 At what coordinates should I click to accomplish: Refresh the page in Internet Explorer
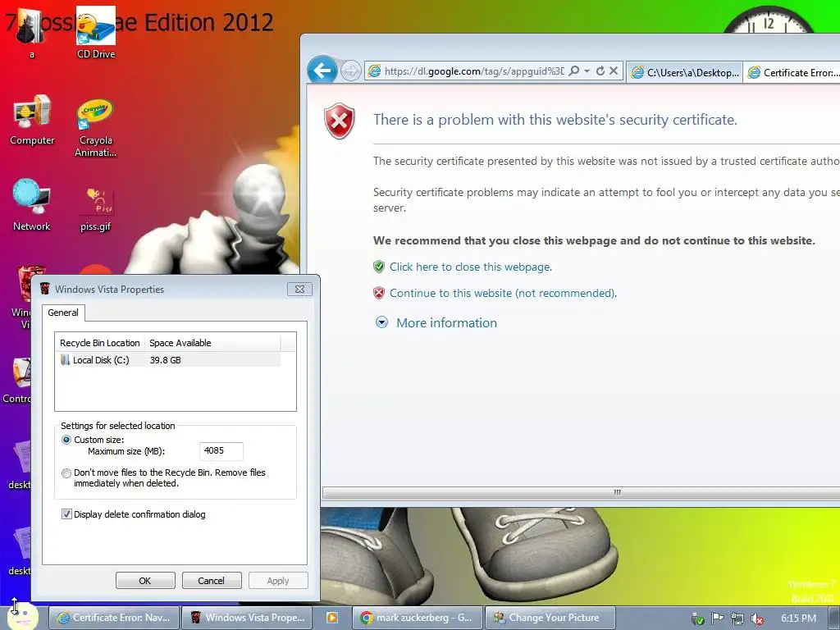click(600, 71)
